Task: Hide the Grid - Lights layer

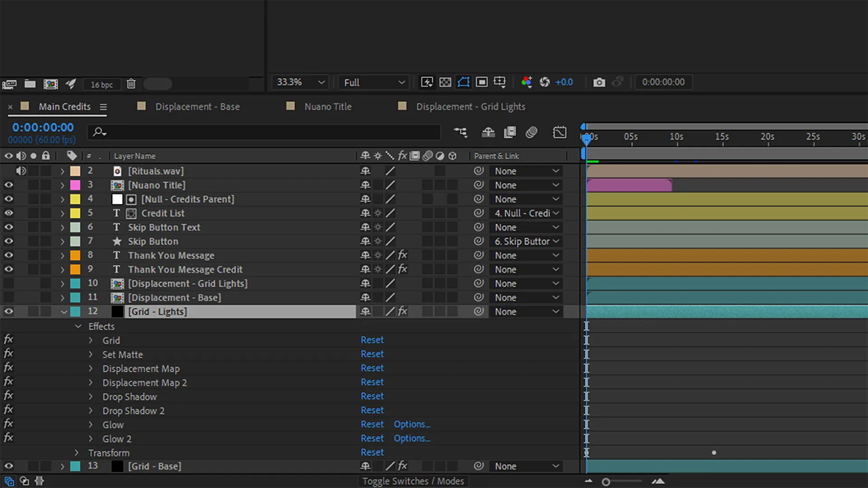Action: pos(9,311)
